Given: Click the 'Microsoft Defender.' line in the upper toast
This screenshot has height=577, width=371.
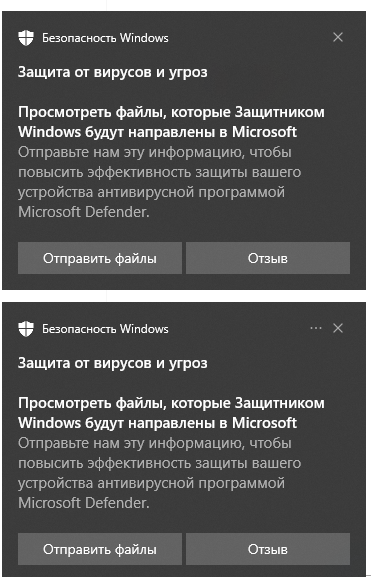Looking at the screenshot, I should click(x=84, y=212).
